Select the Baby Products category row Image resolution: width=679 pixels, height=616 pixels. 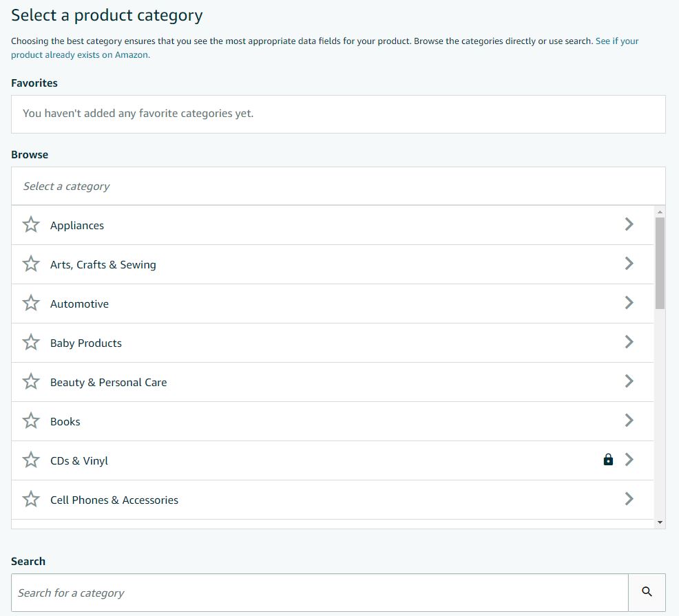[332, 343]
